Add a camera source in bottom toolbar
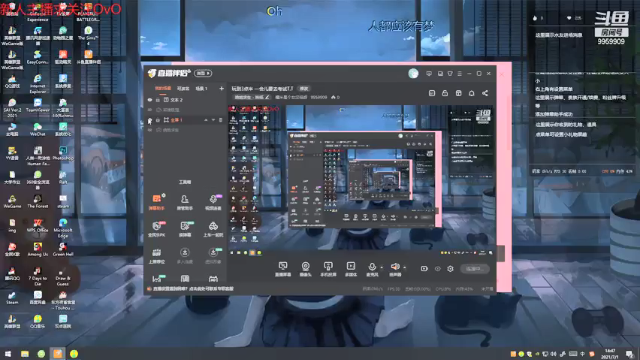 tap(305, 269)
